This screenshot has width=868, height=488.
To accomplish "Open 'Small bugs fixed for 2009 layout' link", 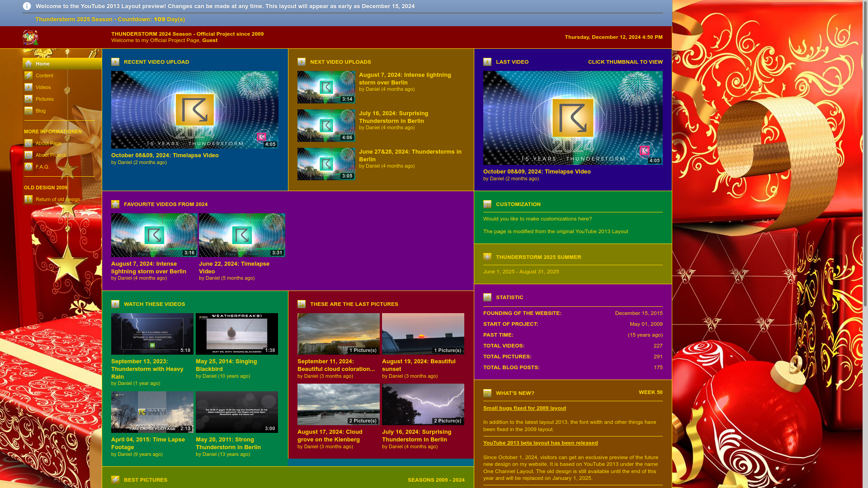I will tap(524, 408).
